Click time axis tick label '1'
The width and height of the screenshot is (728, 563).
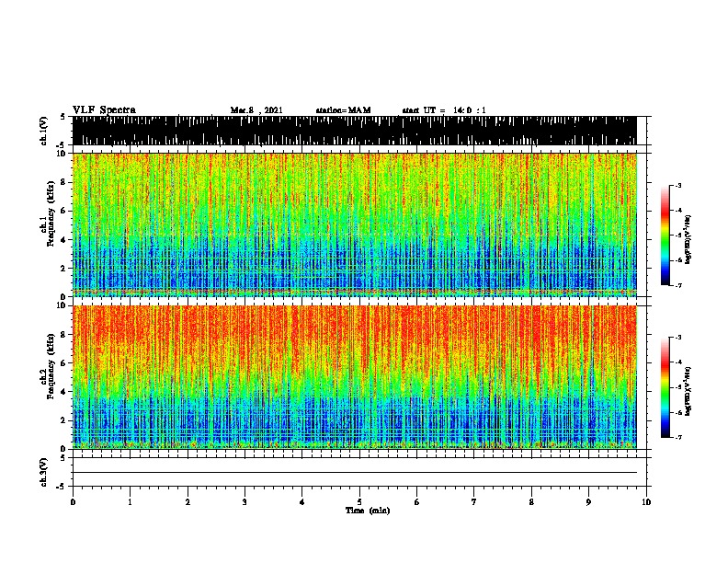click(130, 502)
